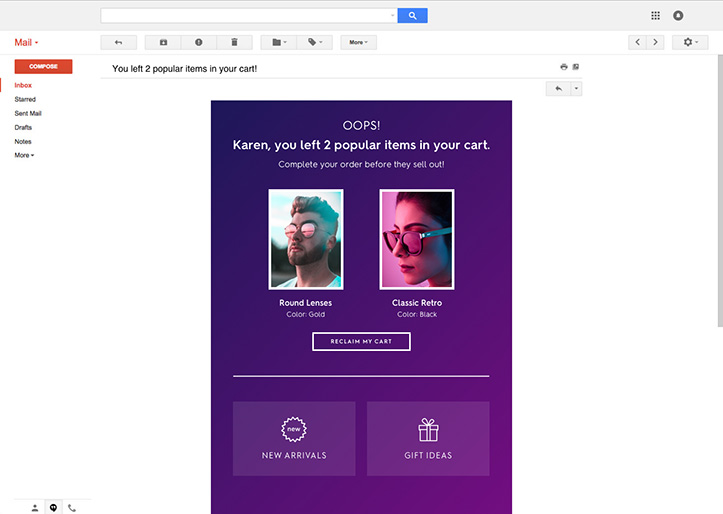723x514 pixels.
Task: Open the Mail product switcher dropdown
Action: [26, 42]
